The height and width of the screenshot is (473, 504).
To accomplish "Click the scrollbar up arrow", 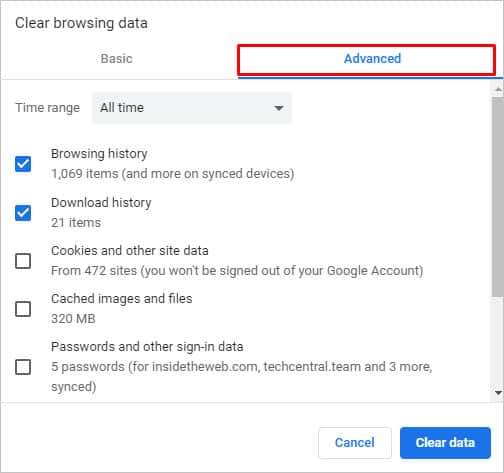I will click(x=498, y=89).
